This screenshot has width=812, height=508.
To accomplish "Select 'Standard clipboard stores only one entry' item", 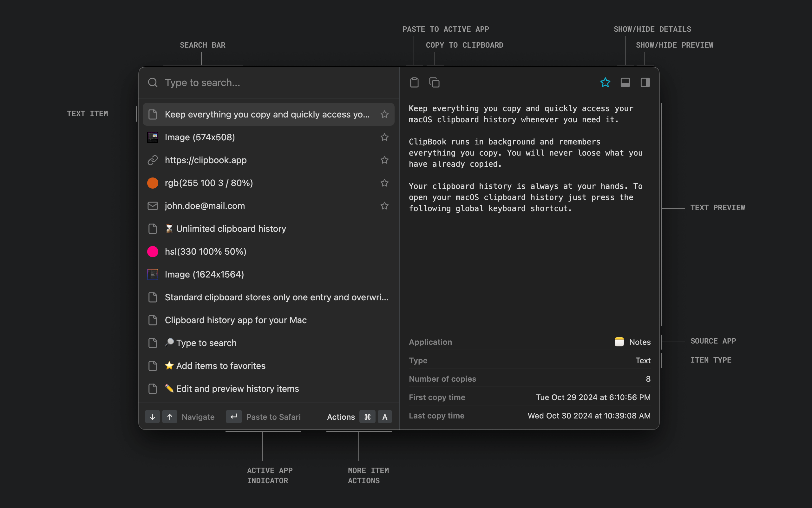I will [268, 297].
